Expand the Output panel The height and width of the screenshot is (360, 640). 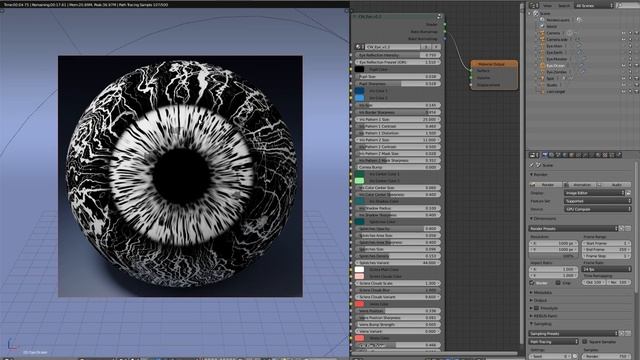pos(531,300)
